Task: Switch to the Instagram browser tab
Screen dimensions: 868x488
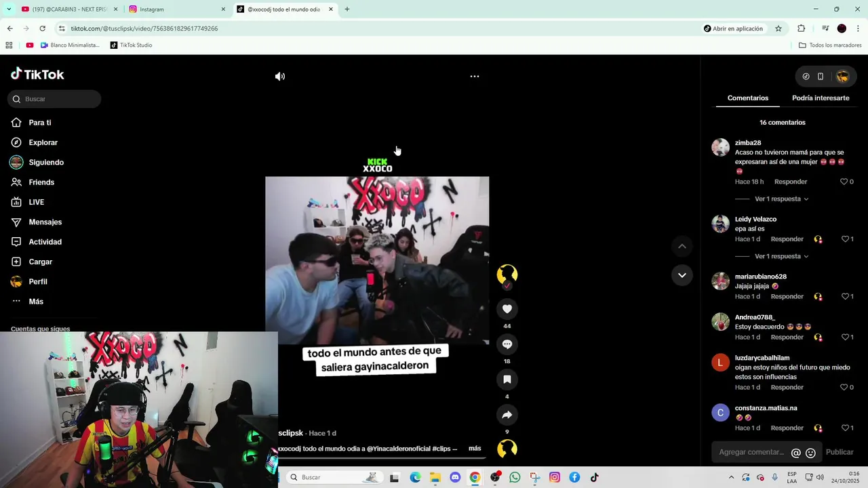Action: tap(176, 9)
